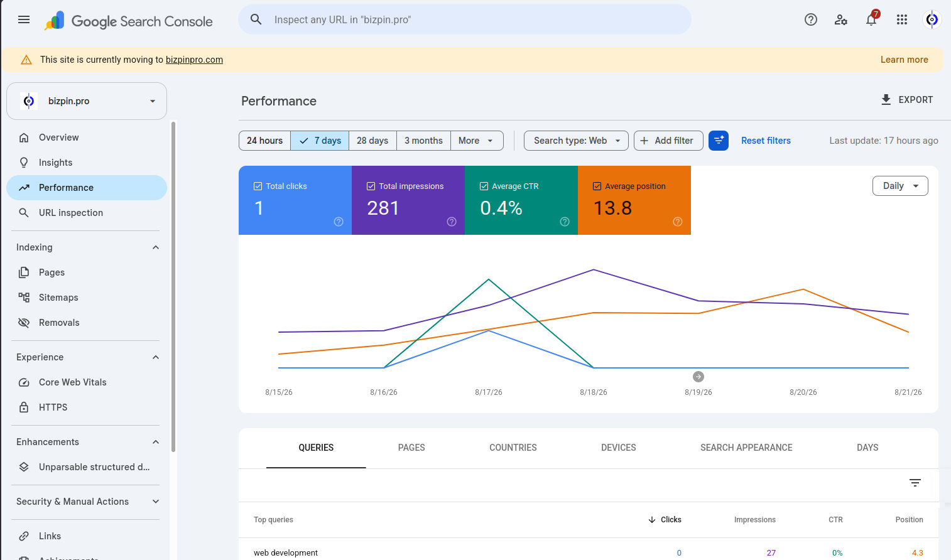The height and width of the screenshot is (560, 951).
Task: Expand Security & Manual Actions section
Action: [x=156, y=502]
